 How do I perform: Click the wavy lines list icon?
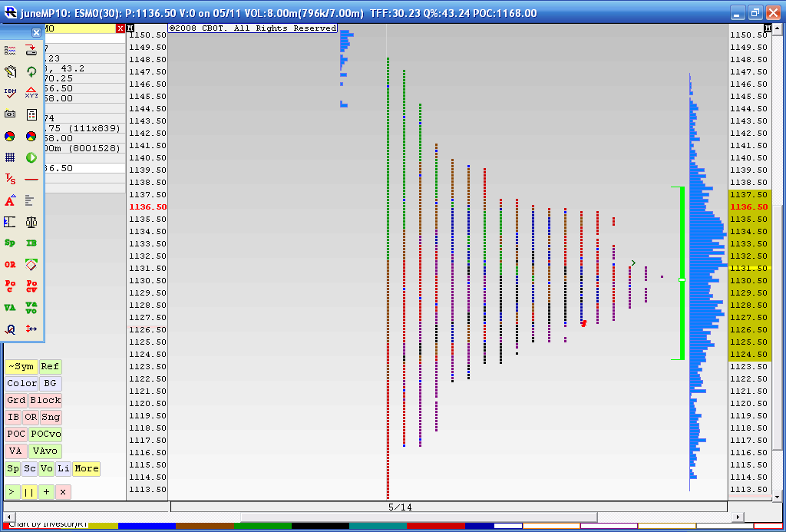click(x=10, y=50)
